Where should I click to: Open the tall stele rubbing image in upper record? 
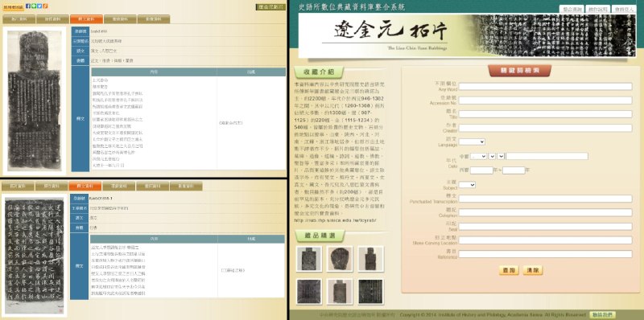(35, 101)
